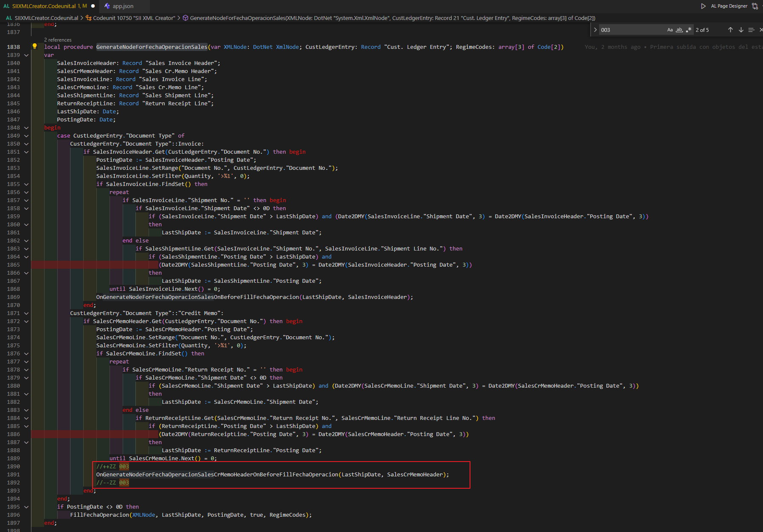Screen dimensions: 763x532
Task: Switch to the app.json tab
Action: pos(123,6)
